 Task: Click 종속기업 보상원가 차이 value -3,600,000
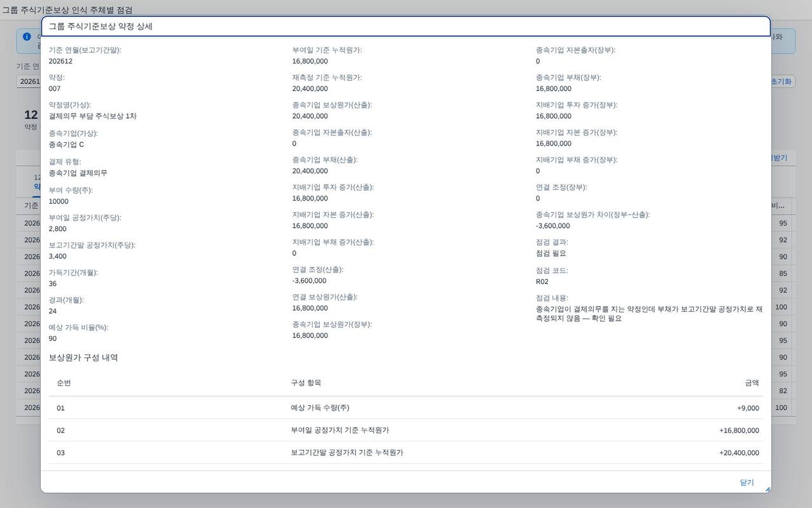(x=553, y=226)
